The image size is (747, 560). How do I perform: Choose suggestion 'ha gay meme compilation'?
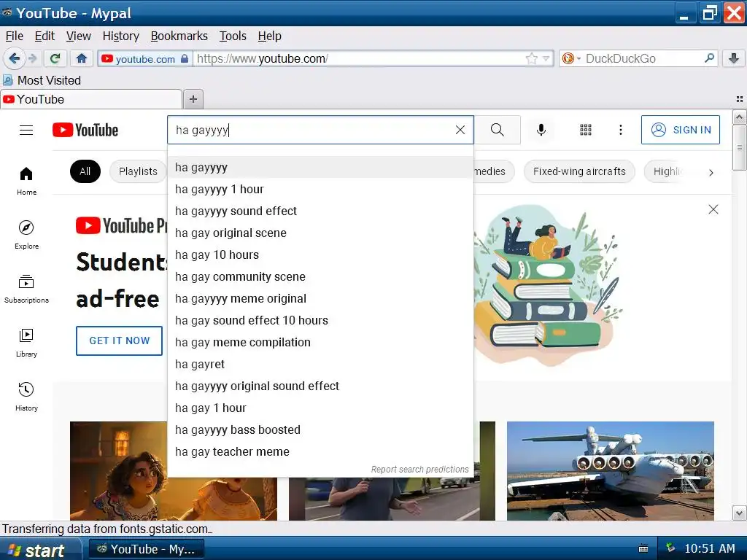click(x=320, y=343)
